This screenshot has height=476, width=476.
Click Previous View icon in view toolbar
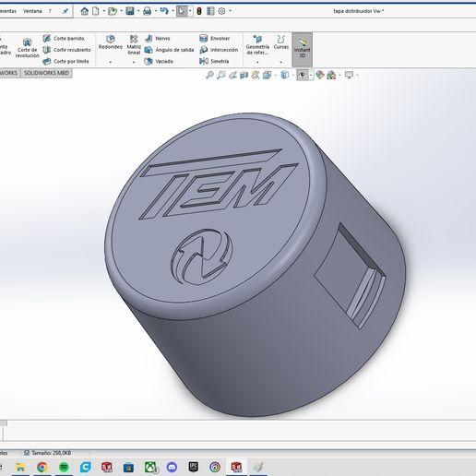click(x=232, y=75)
